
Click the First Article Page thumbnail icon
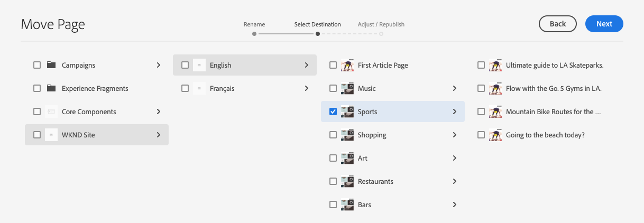click(x=347, y=66)
